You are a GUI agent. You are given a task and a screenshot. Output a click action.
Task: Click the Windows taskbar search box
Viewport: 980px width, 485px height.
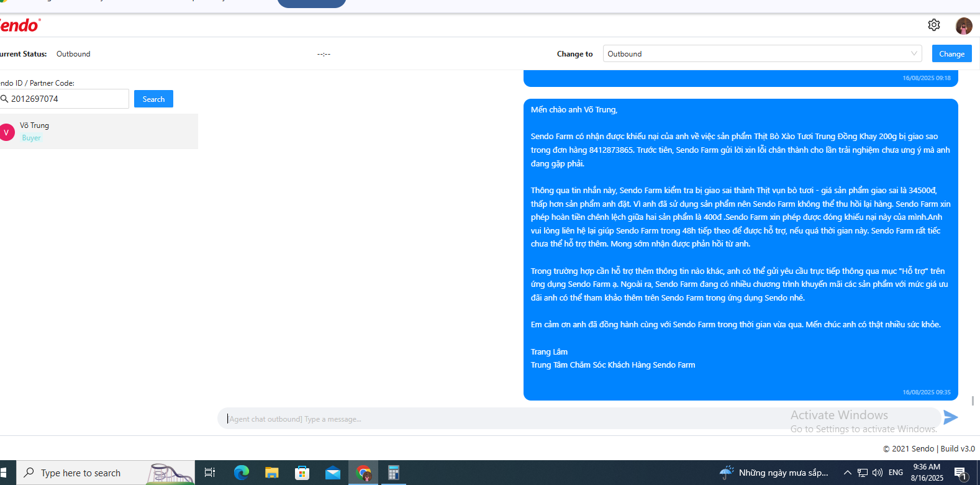pos(106,473)
